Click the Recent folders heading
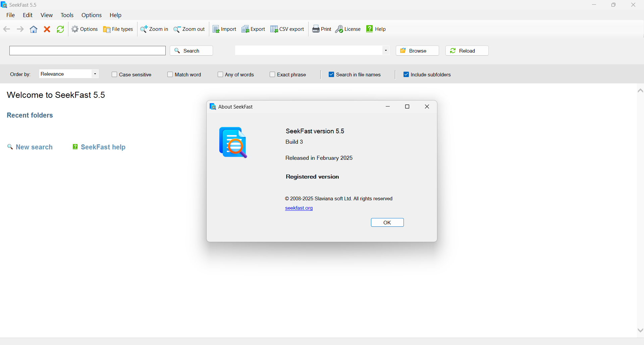 pyautogui.click(x=30, y=115)
